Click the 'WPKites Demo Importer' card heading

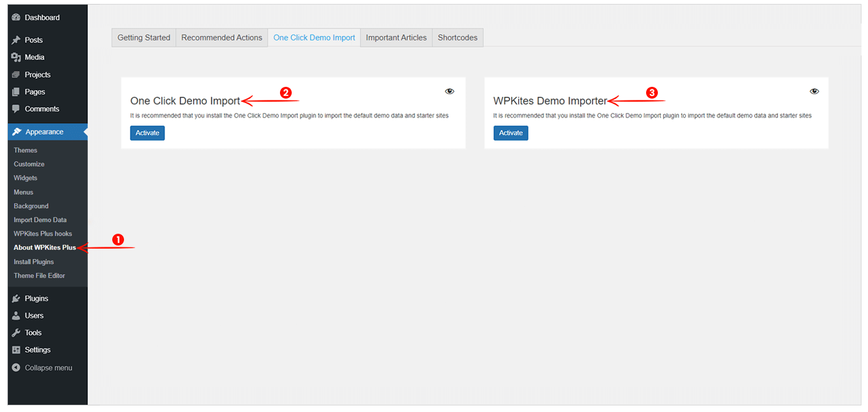550,101
